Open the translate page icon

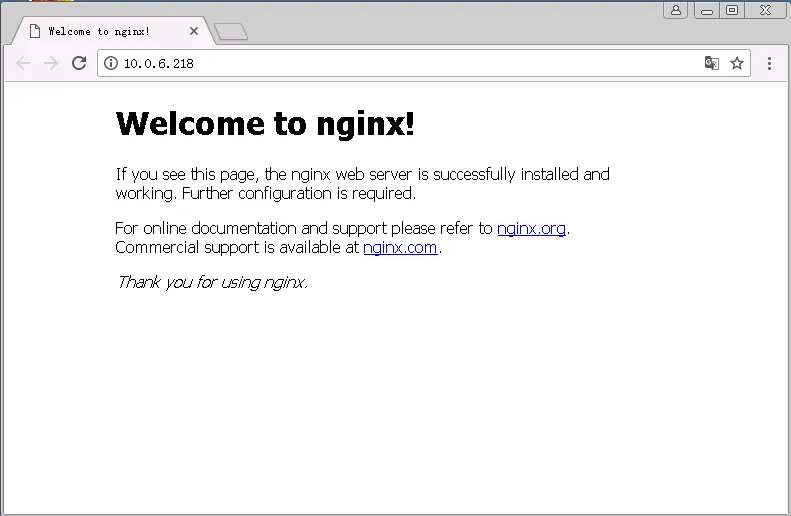711,63
